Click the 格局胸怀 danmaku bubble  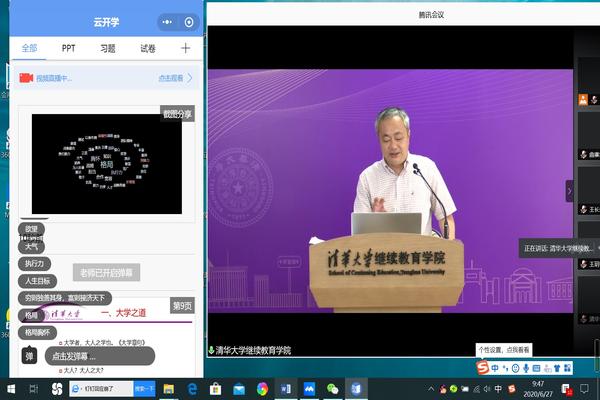click(x=38, y=333)
